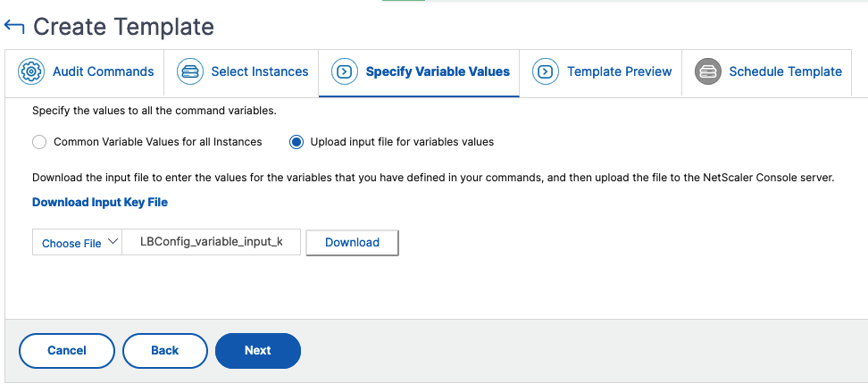Click the 'Download the input file to enter the values' instruction text
868x392 pixels.
coord(433,179)
